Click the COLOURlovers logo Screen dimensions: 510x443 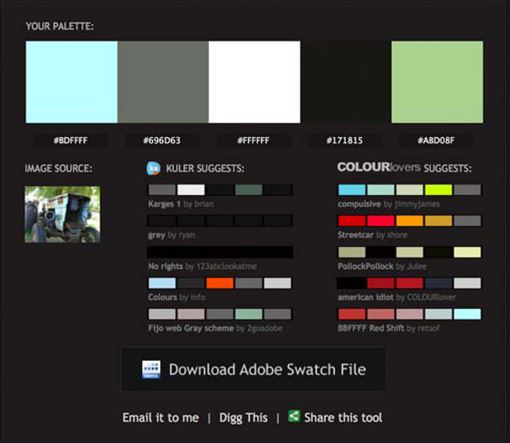point(378,167)
